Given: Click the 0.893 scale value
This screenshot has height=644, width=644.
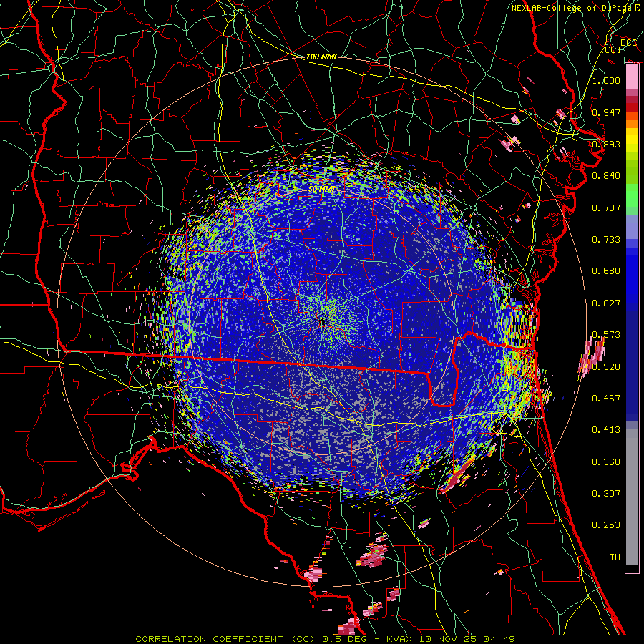Looking at the screenshot, I should coord(606,144).
